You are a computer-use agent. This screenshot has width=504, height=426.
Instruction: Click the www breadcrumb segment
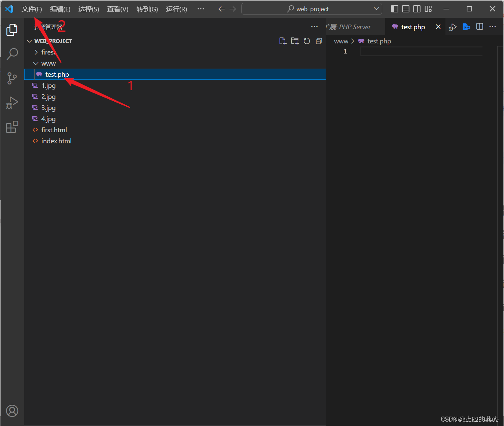point(341,41)
